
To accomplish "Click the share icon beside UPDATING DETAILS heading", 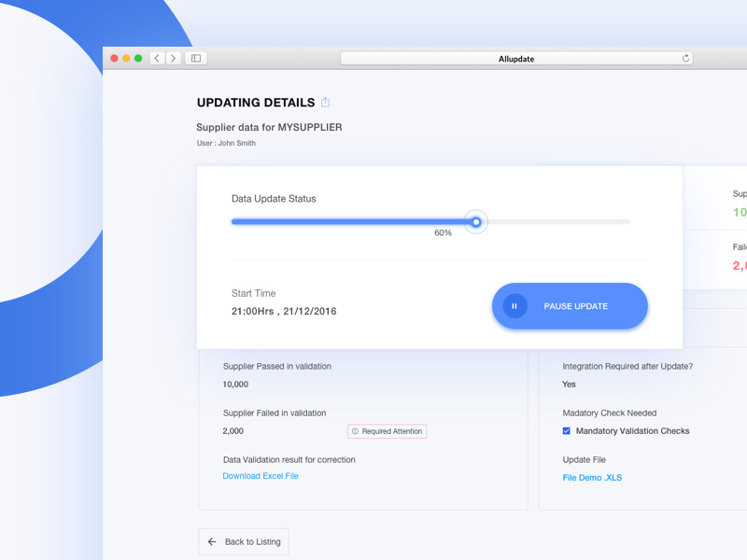I will tap(326, 103).
